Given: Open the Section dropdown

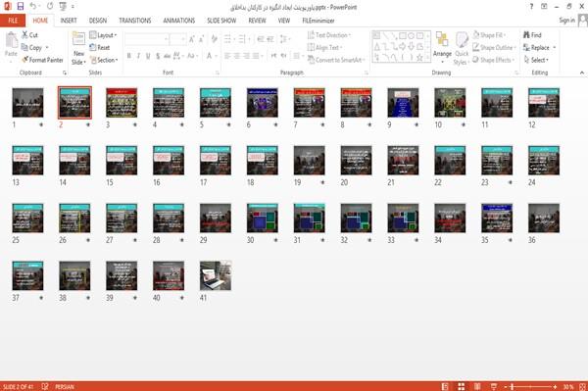Looking at the screenshot, I should pyautogui.click(x=104, y=60).
